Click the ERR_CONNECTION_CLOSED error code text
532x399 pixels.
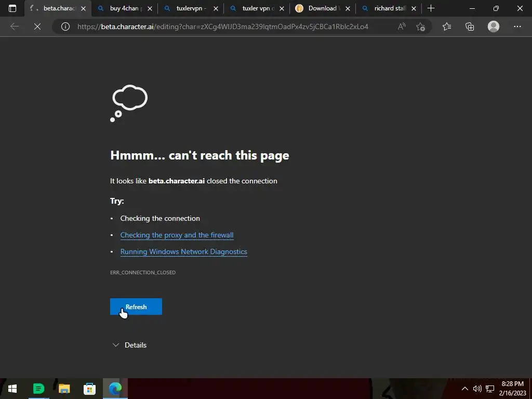click(143, 272)
